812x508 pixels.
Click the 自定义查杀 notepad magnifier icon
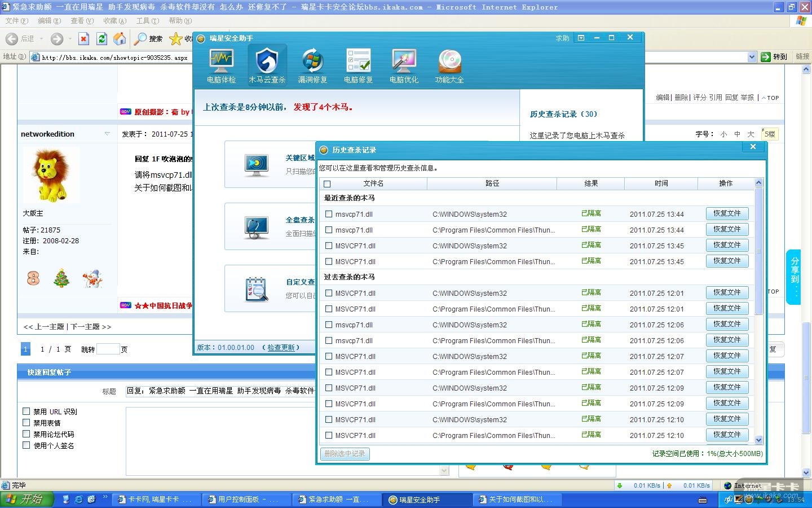[257, 288]
